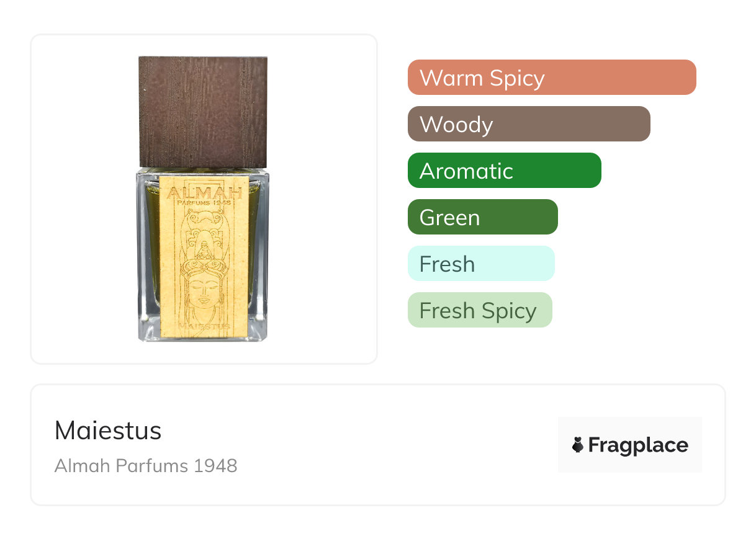Select the Fresh Spicy accord bar
This screenshot has width=756, height=536.
tap(479, 310)
